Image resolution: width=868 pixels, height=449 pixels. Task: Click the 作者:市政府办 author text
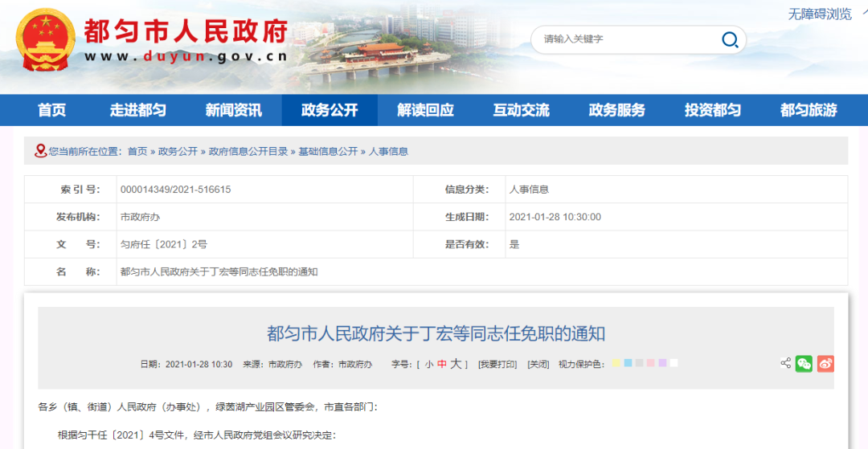tap(342, 365)
